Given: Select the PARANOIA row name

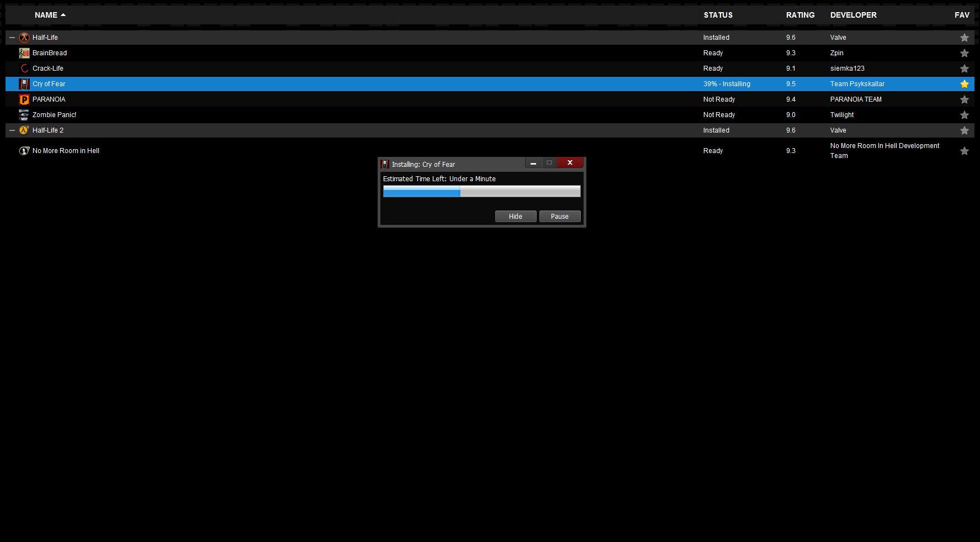Looking at the screenshot, I should point(49,99).
